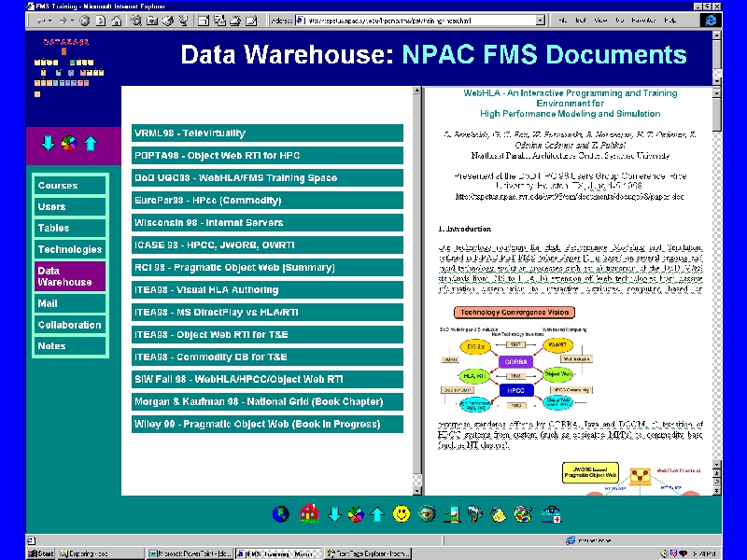Image resolution: width=747 pixels, height=560 pixels.
Task: Click the Print toolbar icon
Action: tap(235, 21)
